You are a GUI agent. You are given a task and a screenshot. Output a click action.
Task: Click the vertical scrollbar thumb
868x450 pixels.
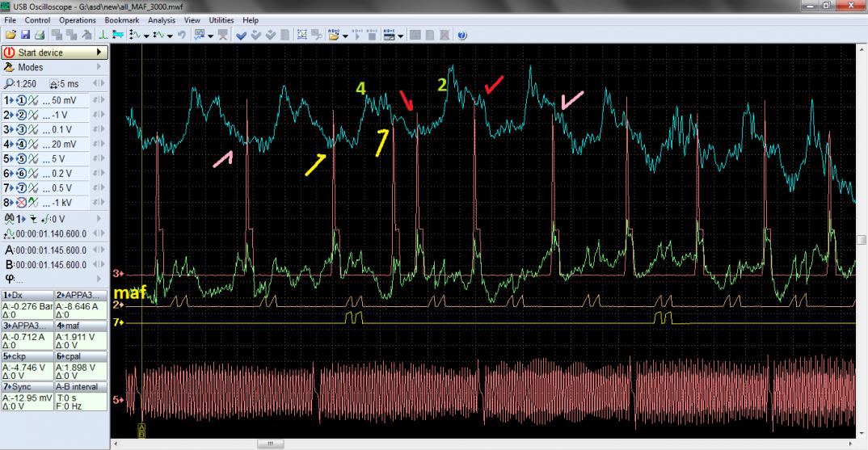[x=862, y=240]
